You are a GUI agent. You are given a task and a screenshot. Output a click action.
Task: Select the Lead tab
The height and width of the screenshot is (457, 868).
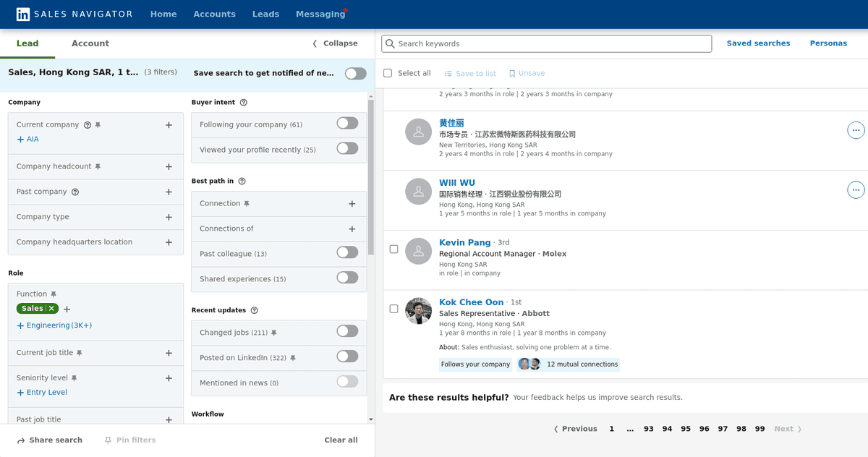(27, 43)
